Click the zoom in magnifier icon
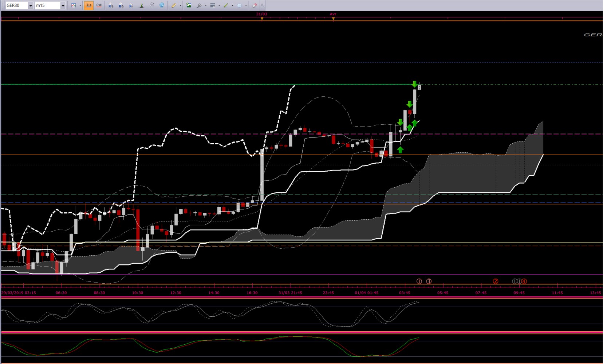The width and height of the screenshot is (603, 364). 111,5
